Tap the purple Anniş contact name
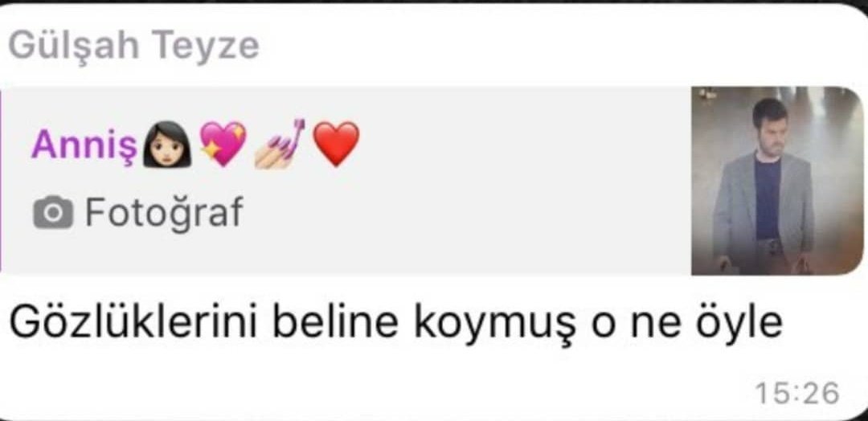868x421 pixels. [x=84, y=145]
